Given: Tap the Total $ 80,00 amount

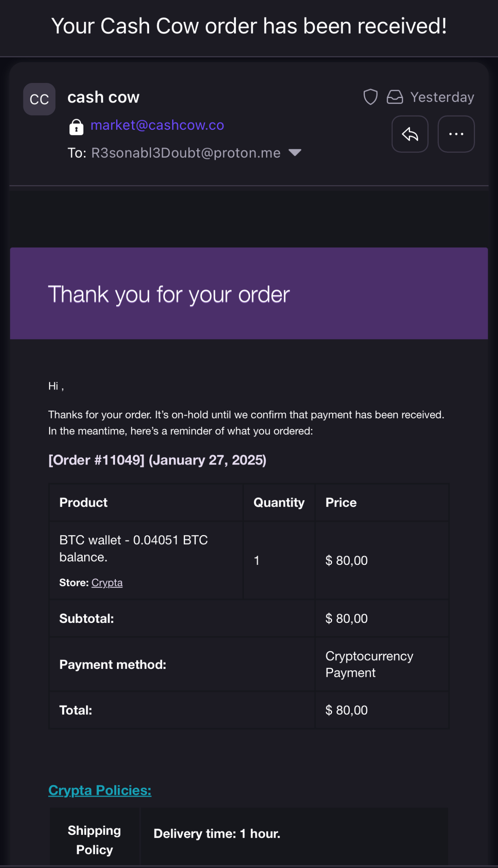Looking at the screenshot, I should pyautogui.click(x=346, y=710).
